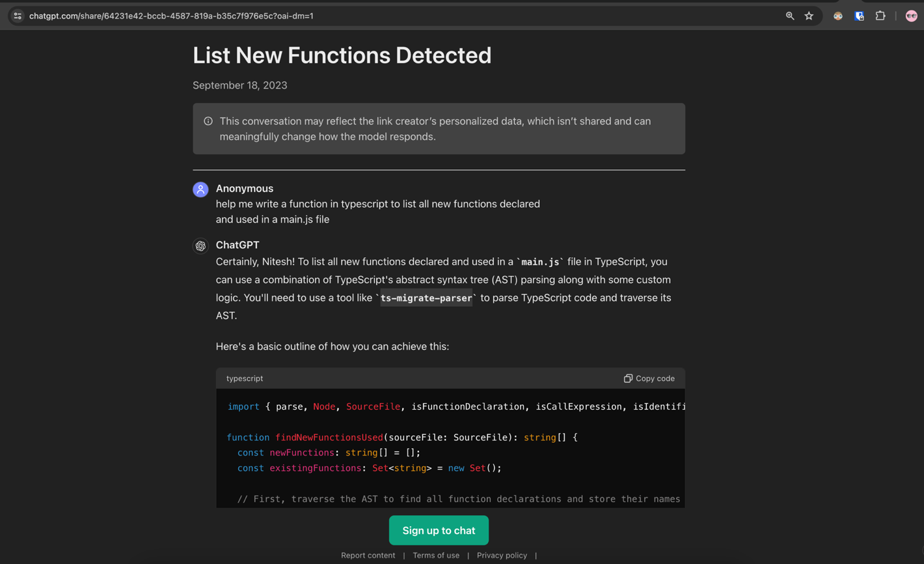Click the info icon in the notice banner
This screenshot has height=564, width=924.
[208, 121]
